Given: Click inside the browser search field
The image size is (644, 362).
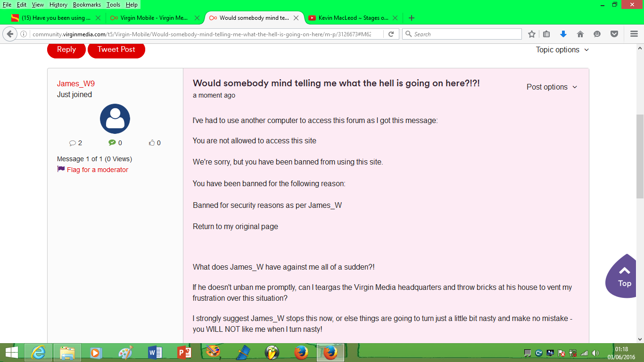Looking at the screenshot, I should 462,34.
